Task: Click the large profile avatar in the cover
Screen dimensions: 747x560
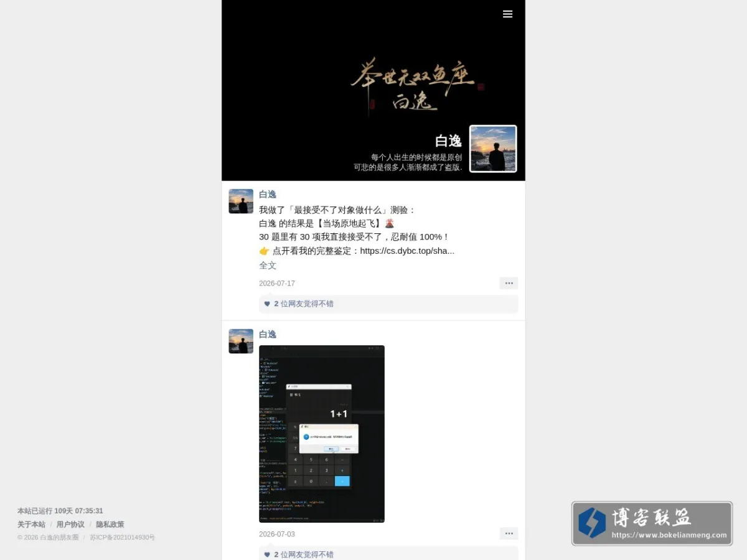Action: (x=493, y=149)
